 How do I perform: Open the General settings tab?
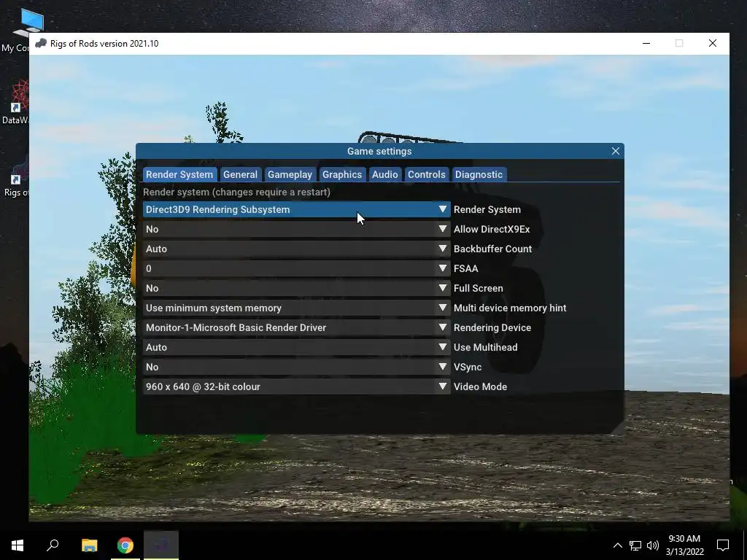240,174
